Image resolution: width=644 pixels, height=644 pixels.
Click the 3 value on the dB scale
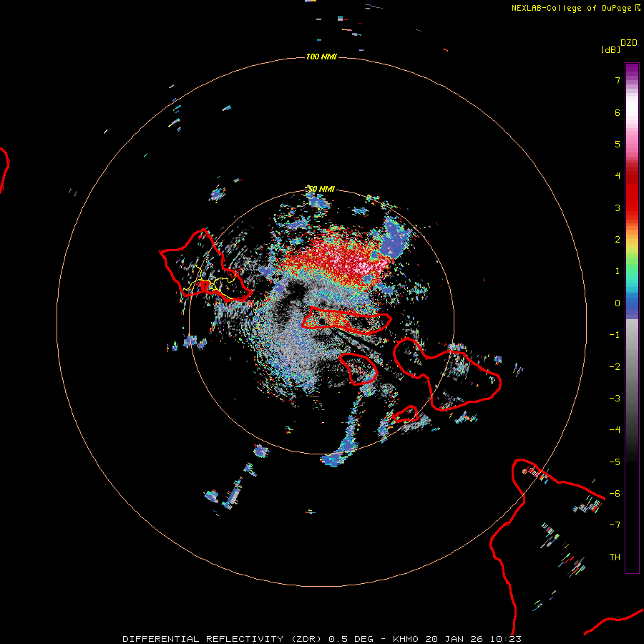pyautogui.click(x=618, y=208)
